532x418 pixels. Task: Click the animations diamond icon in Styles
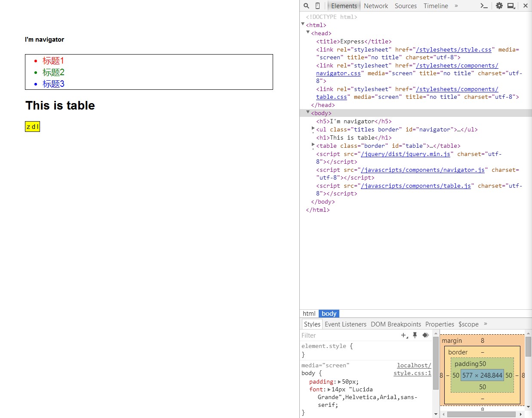[425, 335]
